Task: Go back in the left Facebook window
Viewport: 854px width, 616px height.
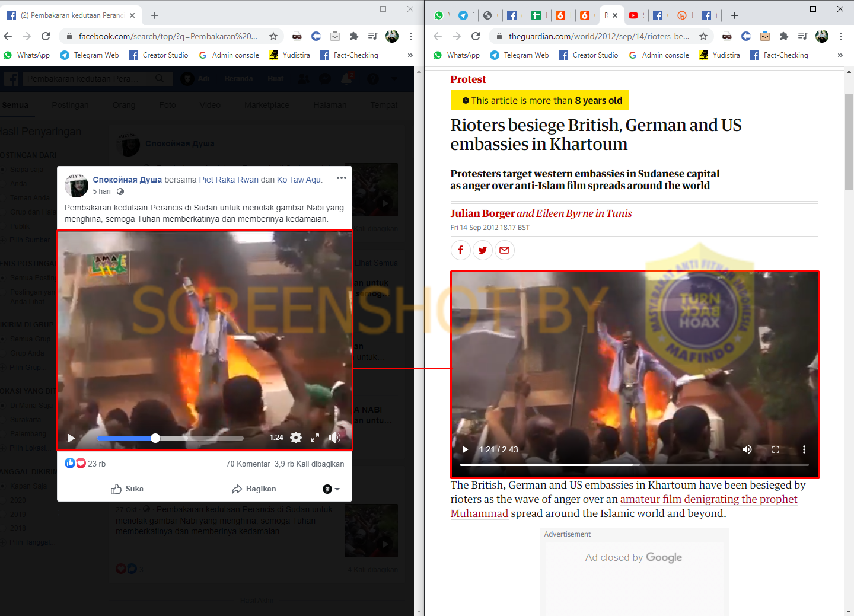Action: tap(8, 36)
